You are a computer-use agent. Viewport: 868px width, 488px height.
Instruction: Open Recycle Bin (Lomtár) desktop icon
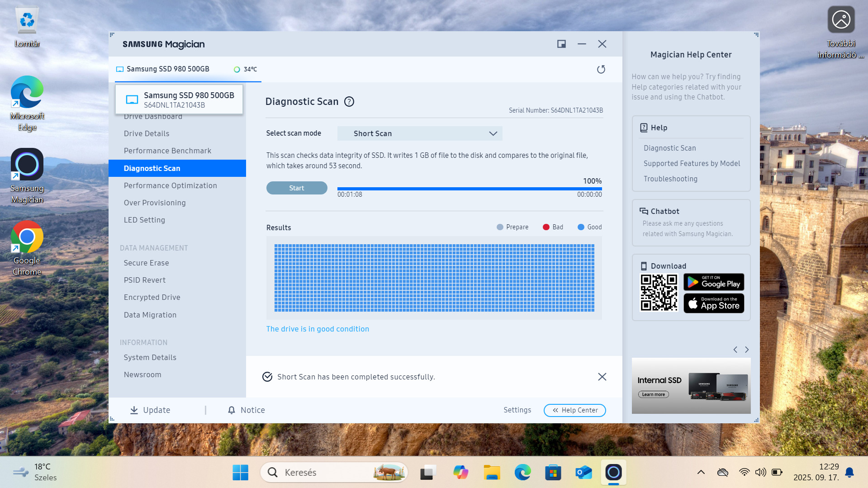click(x=27, y=27)
